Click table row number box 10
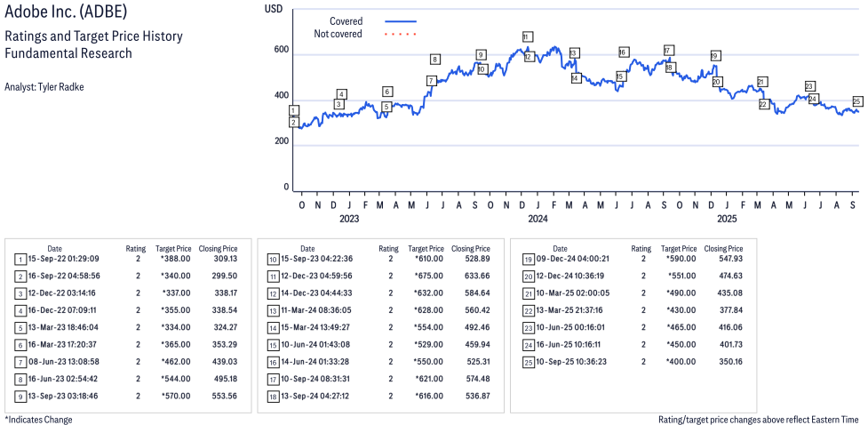The width and height of the screenshot is (868, 425). coord(273,259)
